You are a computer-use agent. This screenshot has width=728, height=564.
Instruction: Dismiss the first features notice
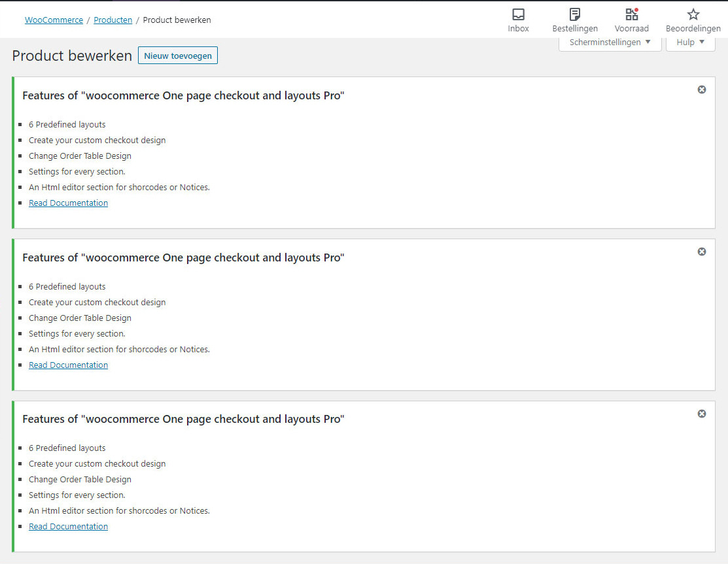[x=702, y=90]
